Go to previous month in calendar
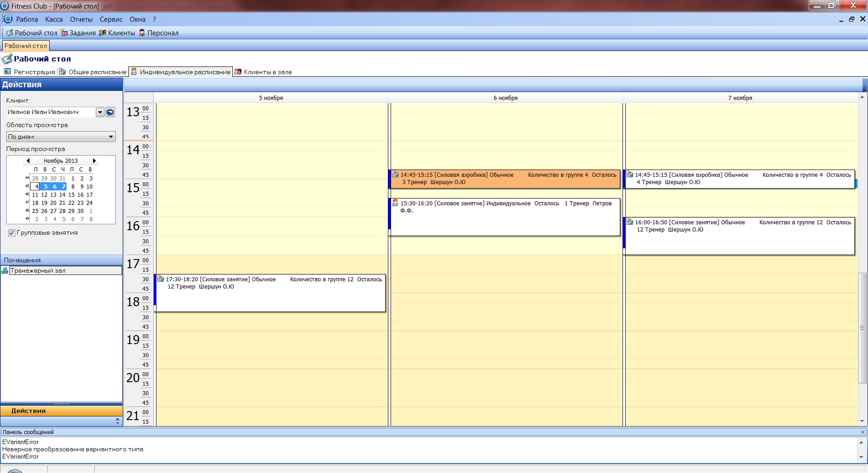The image size is (868, 473). (28, 161)
